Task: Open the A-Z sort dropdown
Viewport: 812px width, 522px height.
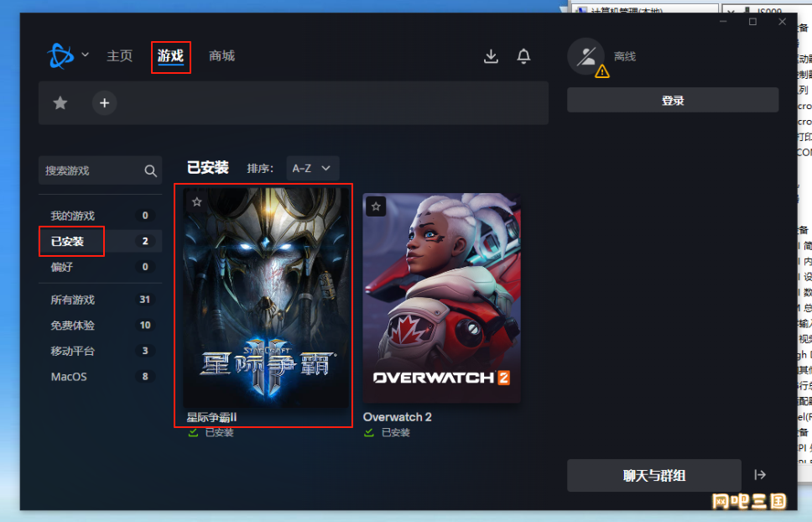Action: [x=312, y=169]
